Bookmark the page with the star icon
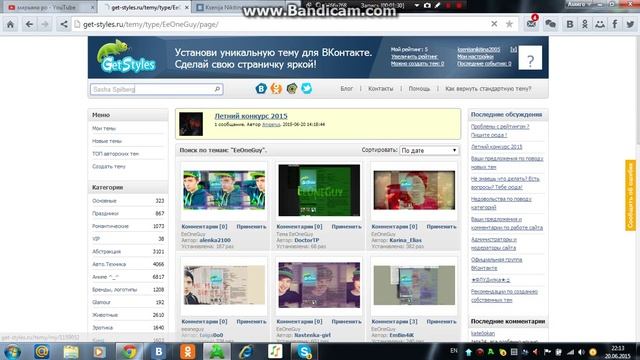The width and height of the screenshot is (640, 360). [x=509, y=24]
